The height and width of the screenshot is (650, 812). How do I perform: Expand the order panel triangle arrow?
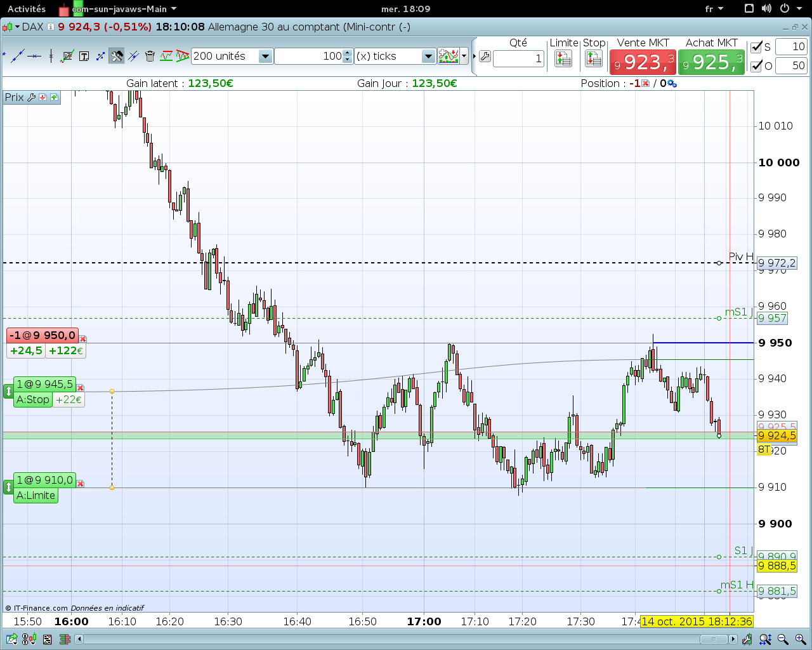pyautogui.click(x=474, y=56)
